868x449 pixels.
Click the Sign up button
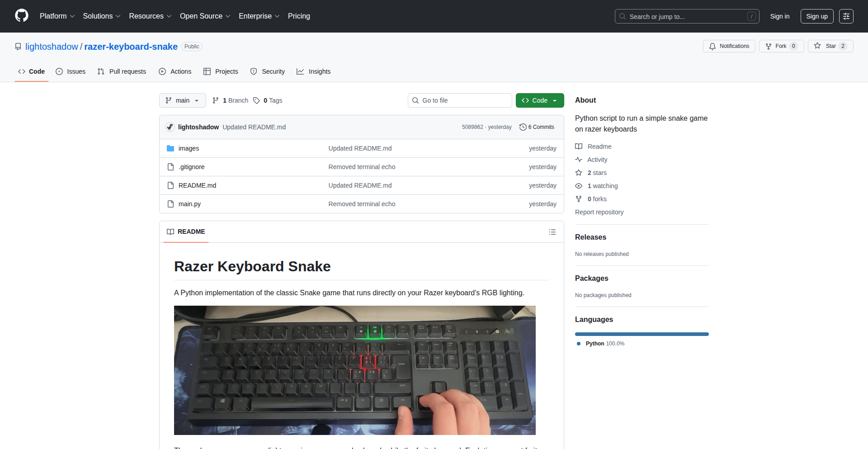[816, 16]
